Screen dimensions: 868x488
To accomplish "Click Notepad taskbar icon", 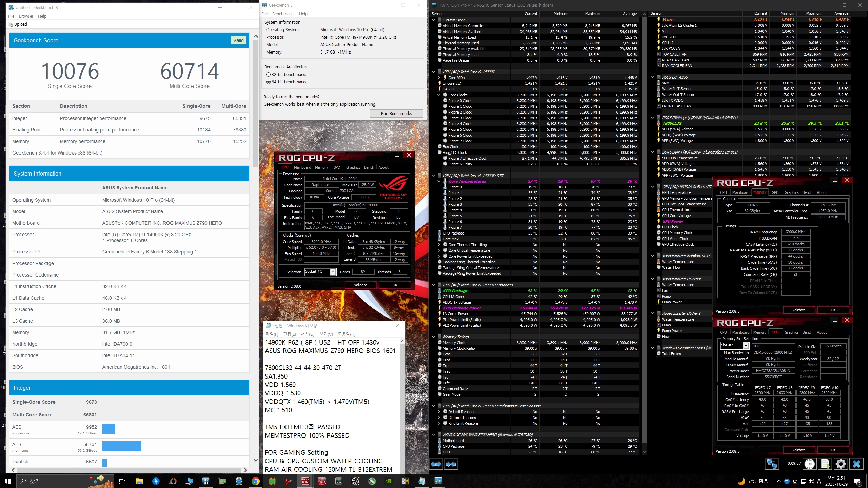I will coord(422,481).
